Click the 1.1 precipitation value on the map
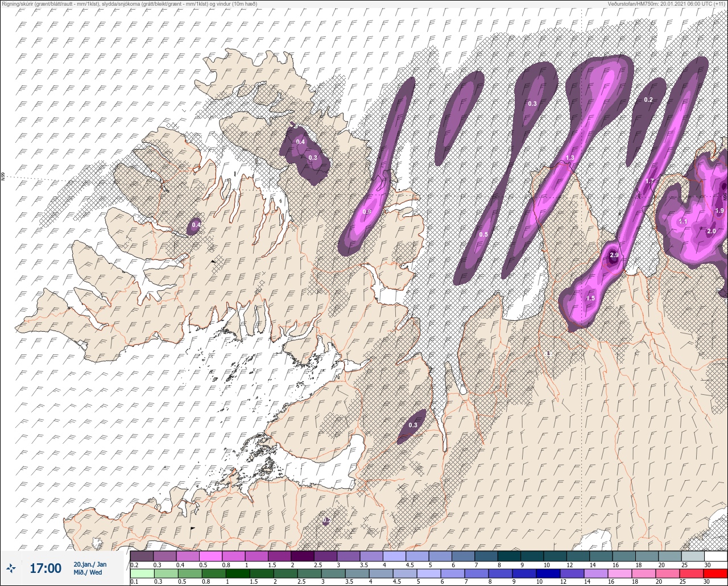The height and width of the screenshot is (586, 728). point(684,222)
